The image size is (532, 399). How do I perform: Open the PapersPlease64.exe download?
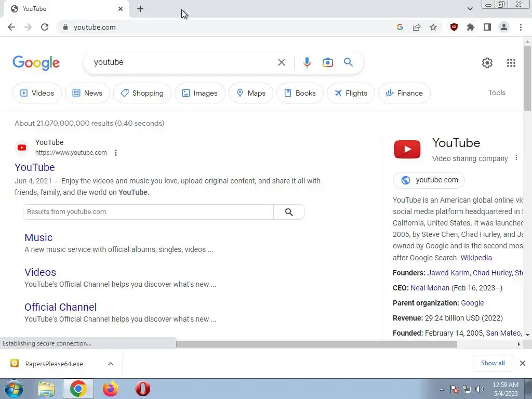point(54,364)
